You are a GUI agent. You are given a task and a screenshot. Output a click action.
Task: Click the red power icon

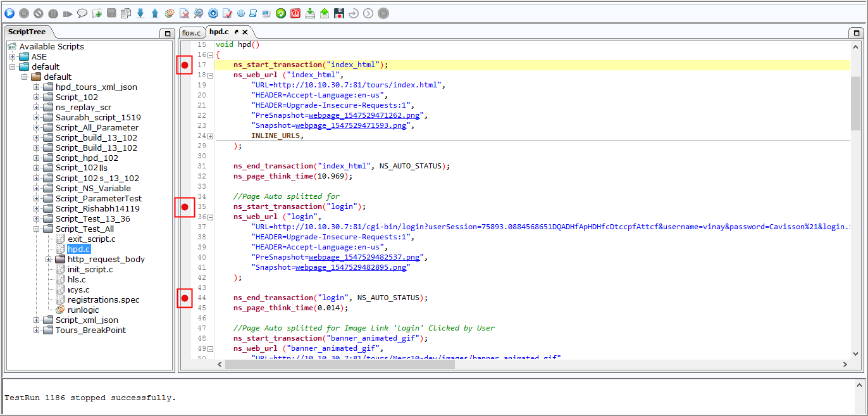pyautogui.click(x=295, y=13)
